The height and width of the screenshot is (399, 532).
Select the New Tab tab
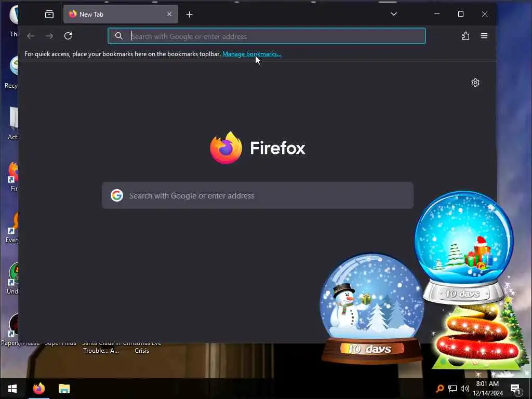[121, 14]
